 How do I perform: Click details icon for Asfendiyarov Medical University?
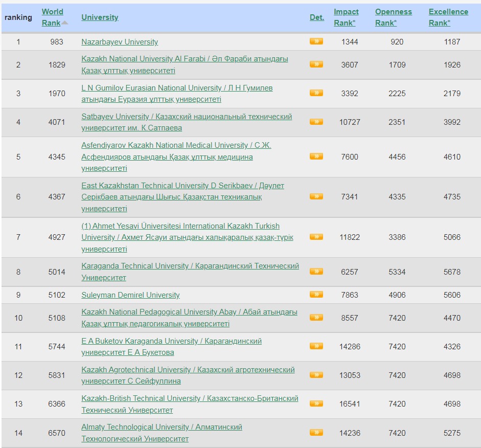pyautogui.click(x=316, y=156)
